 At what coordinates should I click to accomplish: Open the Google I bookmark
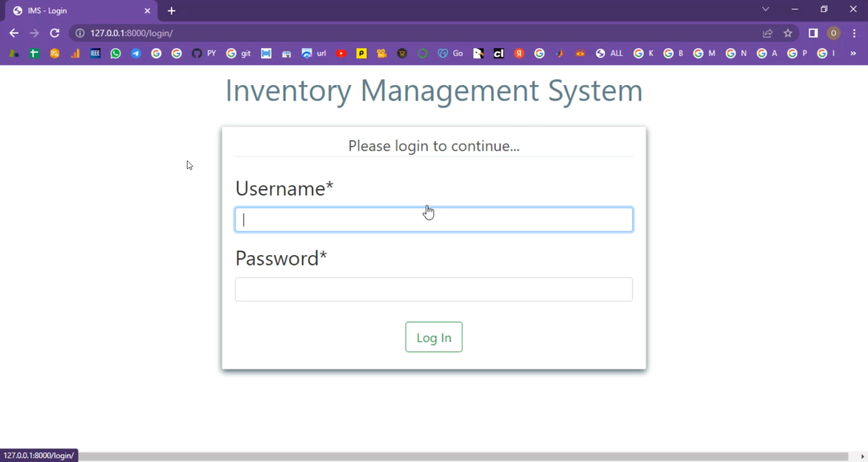[826, 53]
